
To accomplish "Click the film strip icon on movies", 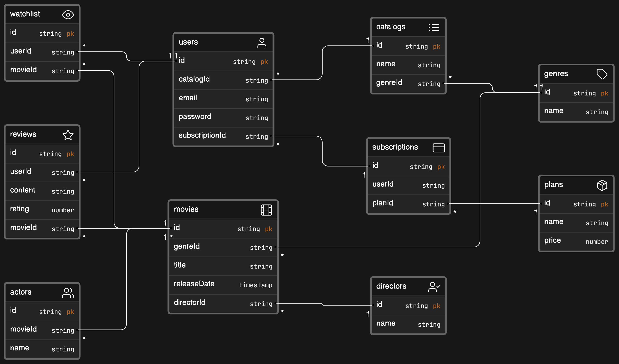I will 266,210.
